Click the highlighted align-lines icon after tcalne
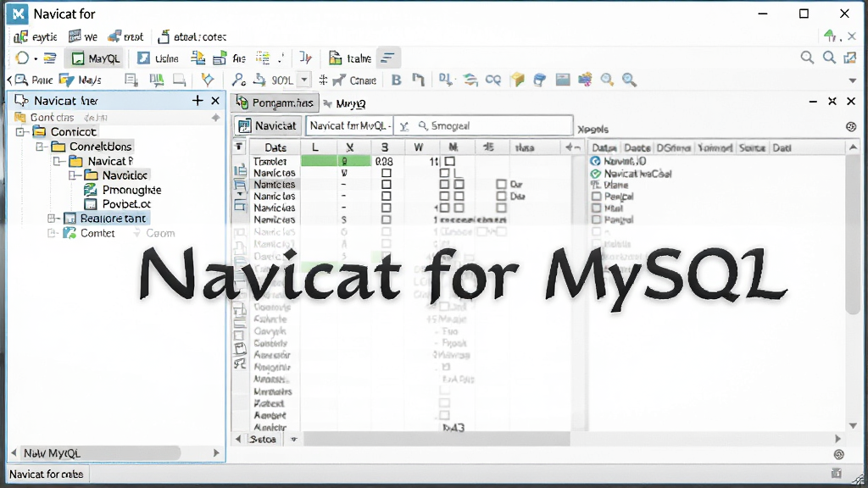Image resolution: width=868 pixels, height=488 pixels. tap(388, 58)
